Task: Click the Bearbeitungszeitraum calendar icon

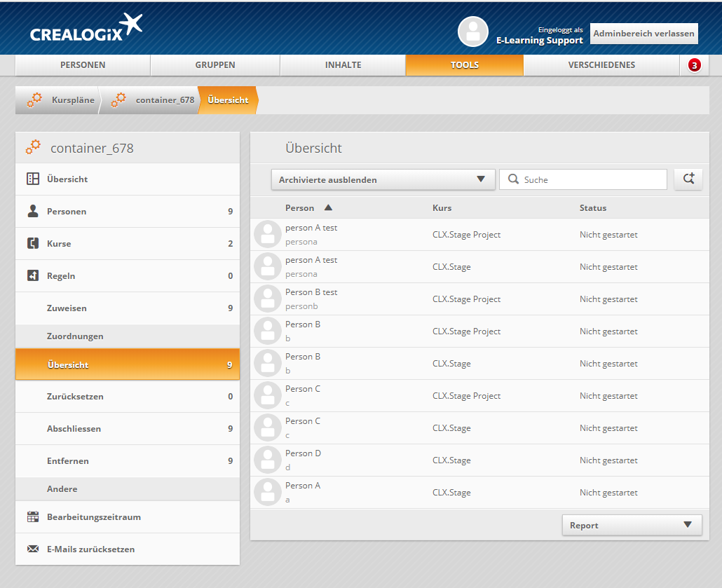Action: click(x=33, y=517)
